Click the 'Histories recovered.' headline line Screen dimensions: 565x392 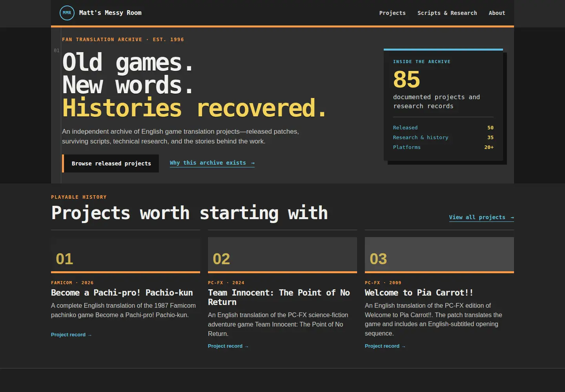coord(195,108)
